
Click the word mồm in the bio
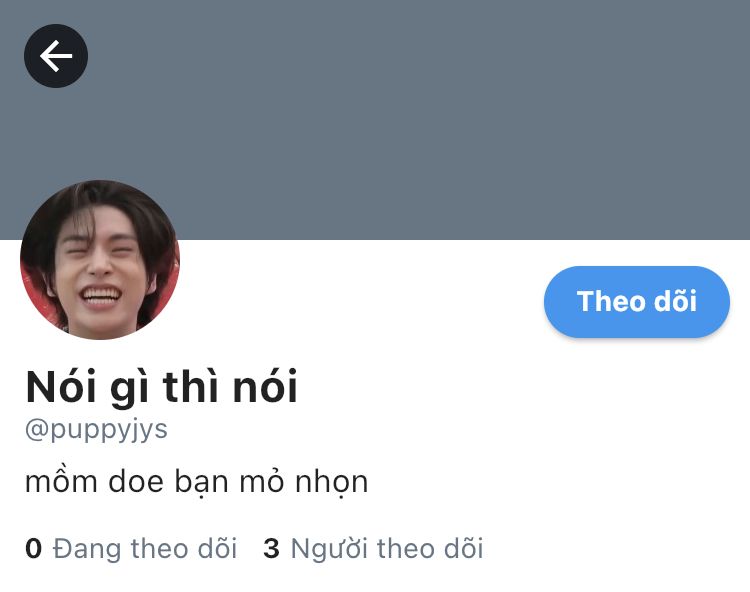point(61,481)
